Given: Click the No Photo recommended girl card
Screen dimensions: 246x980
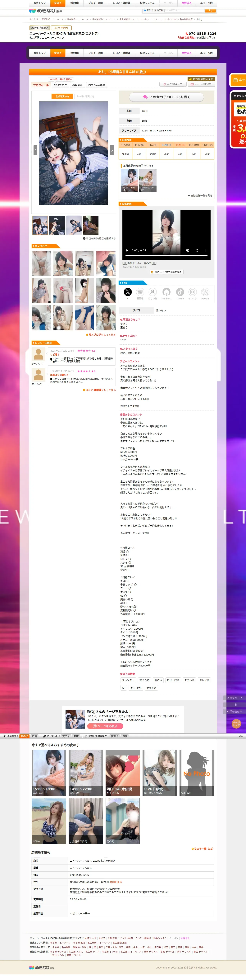Looking at the screenshot, I should pyautogui.click(x=197, y=773).
